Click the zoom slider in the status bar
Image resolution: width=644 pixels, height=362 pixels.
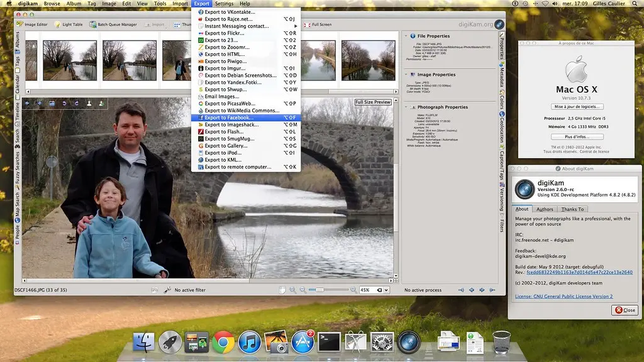pyautogui.click(x=320, y=290)
